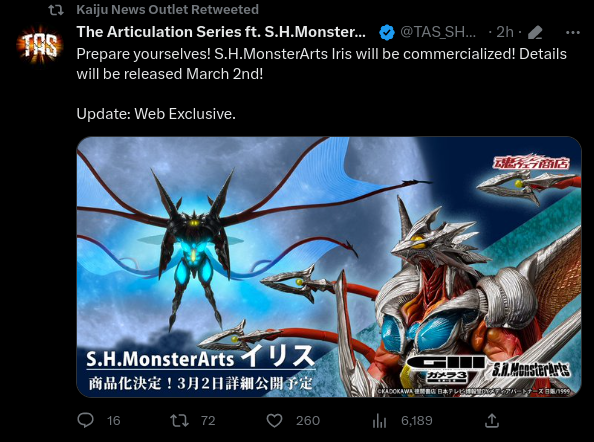The image size is (594, 442).
Task: Retweet using the arrows icon beside 72
Action: point(179,420)
